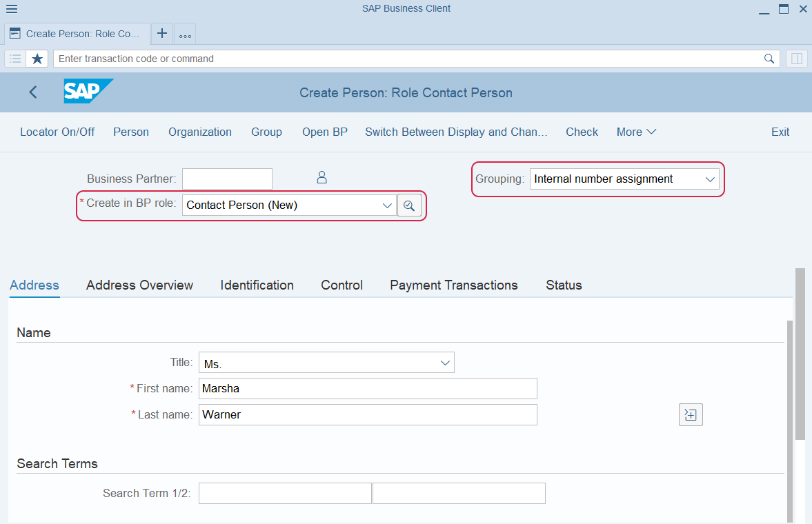
Task: Go back using the left arrow
Action: coord(33,92)
